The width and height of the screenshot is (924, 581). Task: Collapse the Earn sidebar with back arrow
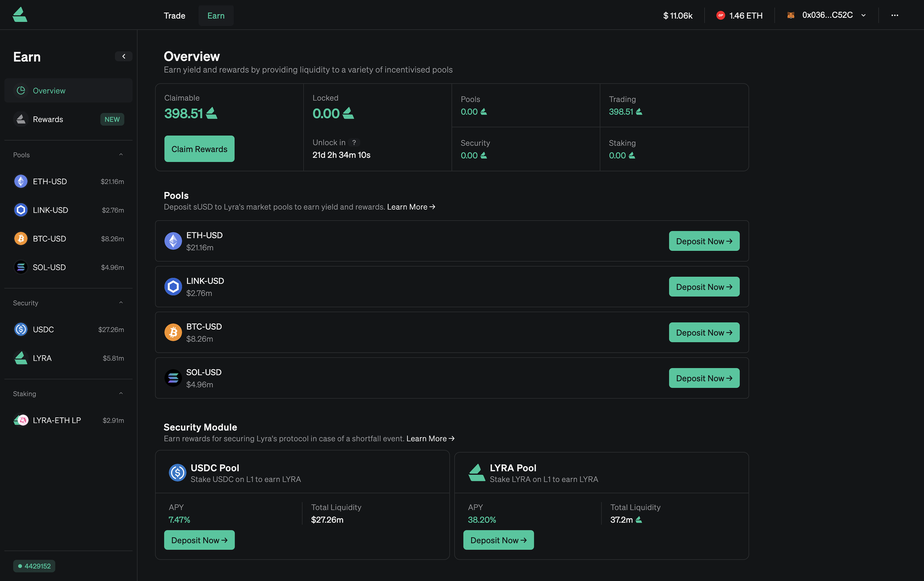[x=123, y=56]
